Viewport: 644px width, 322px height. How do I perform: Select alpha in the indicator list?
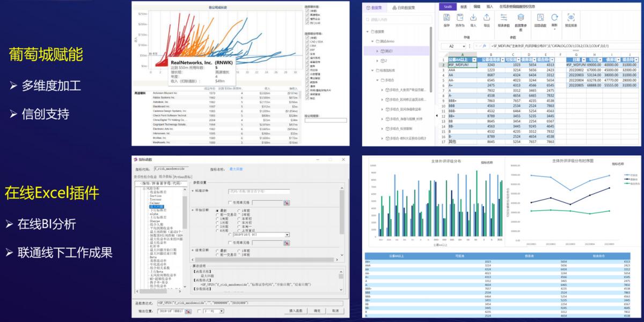[x=154, y=214]
